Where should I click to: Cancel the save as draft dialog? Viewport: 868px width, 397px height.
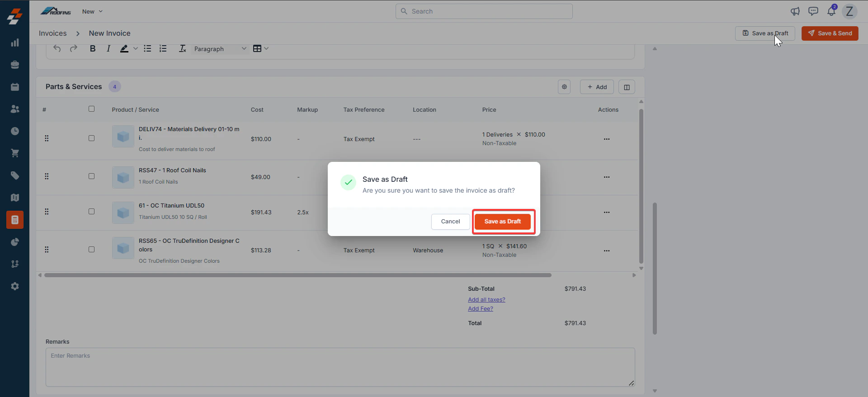450,222
